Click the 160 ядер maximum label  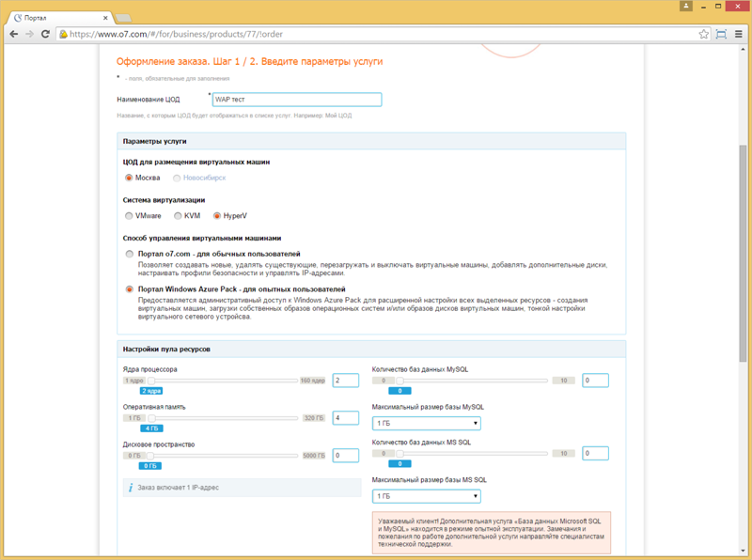tap(313, 381)
